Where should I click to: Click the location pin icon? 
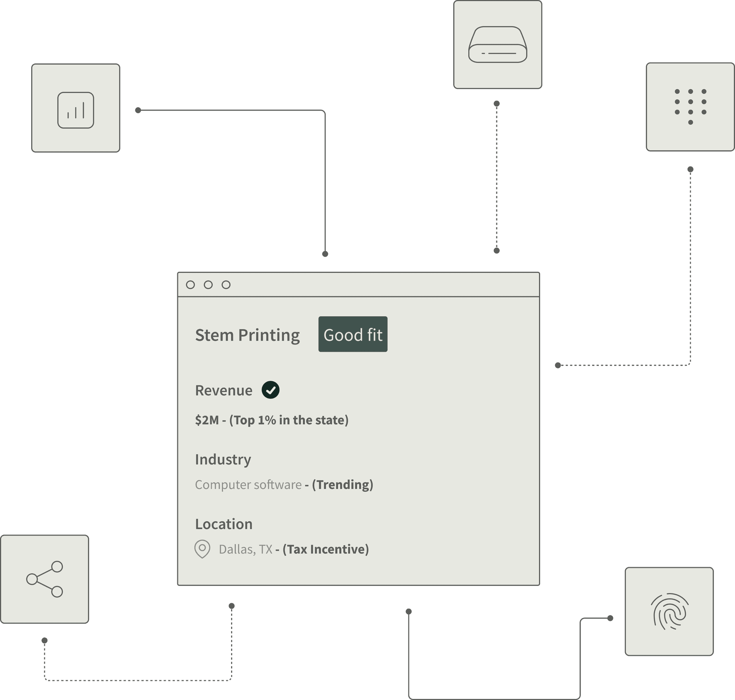[x=202, y=549]
